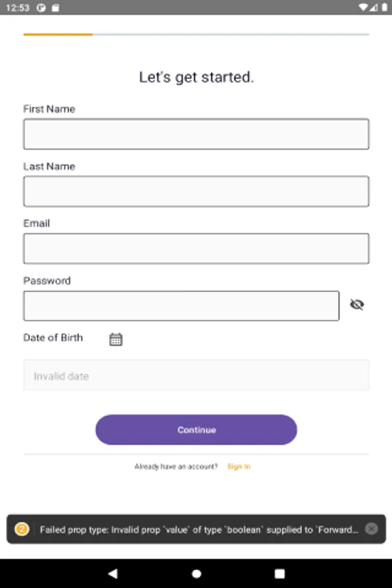Select the Last Name text box
The image size is (392, 588).
196,191
